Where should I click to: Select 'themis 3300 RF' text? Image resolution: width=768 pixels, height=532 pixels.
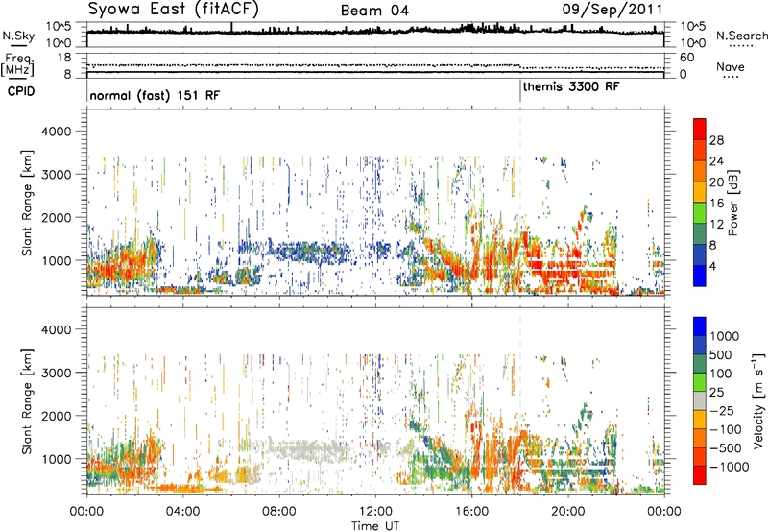[571, 87]
